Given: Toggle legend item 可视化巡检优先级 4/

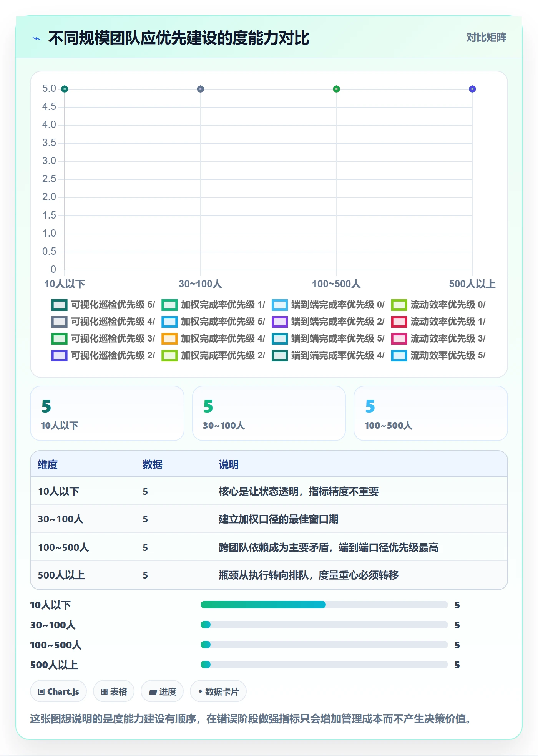Looking at the screenshot, I should [103, 322].
